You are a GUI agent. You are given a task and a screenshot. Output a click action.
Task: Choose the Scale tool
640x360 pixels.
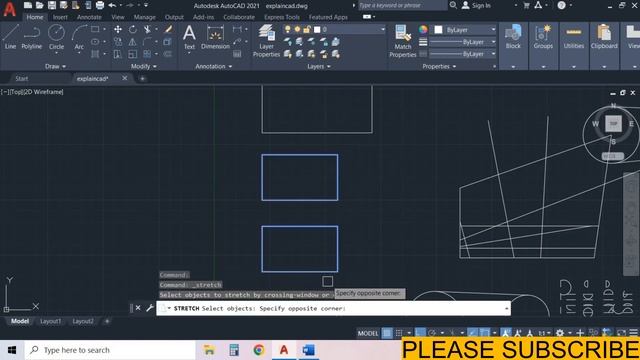133,54
